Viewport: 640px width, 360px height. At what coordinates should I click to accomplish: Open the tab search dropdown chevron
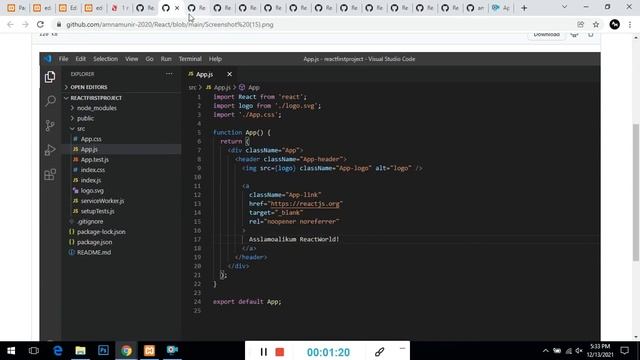click(x=564, y=7)
